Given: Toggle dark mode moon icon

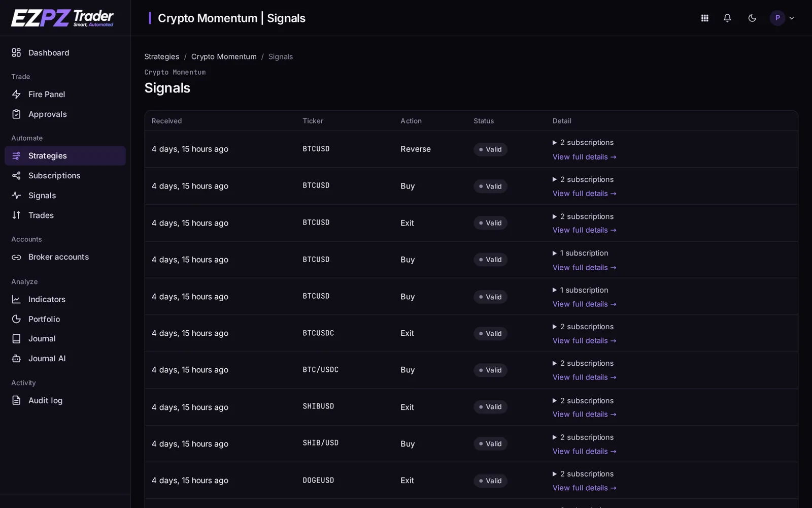Looking at the screenshot, I should [752, 18].
